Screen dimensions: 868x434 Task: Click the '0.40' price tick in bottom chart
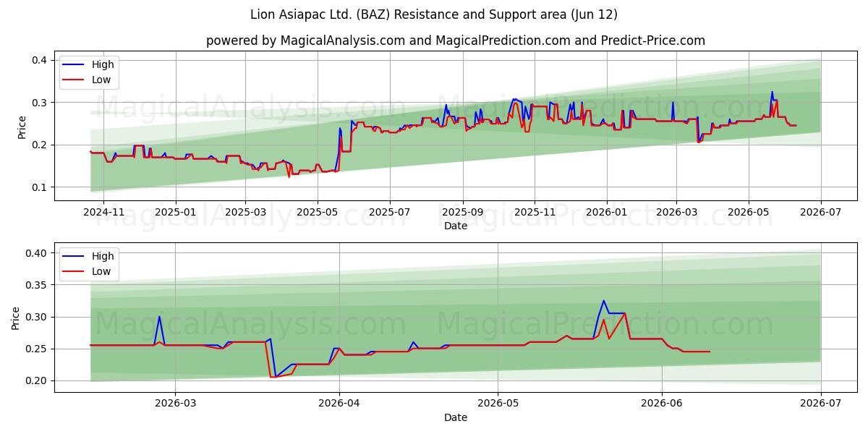[x=38, y=253]
